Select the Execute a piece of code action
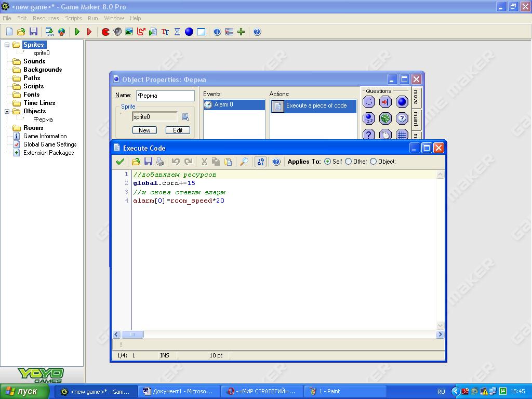This screenshot has height=399, width=532. (x=313, y=106)
